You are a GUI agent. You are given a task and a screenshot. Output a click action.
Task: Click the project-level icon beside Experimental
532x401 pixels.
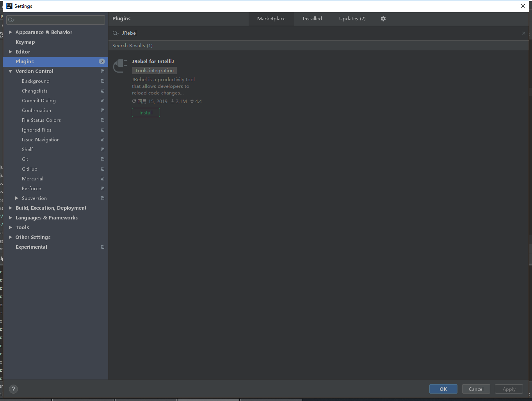coord(102,247)
